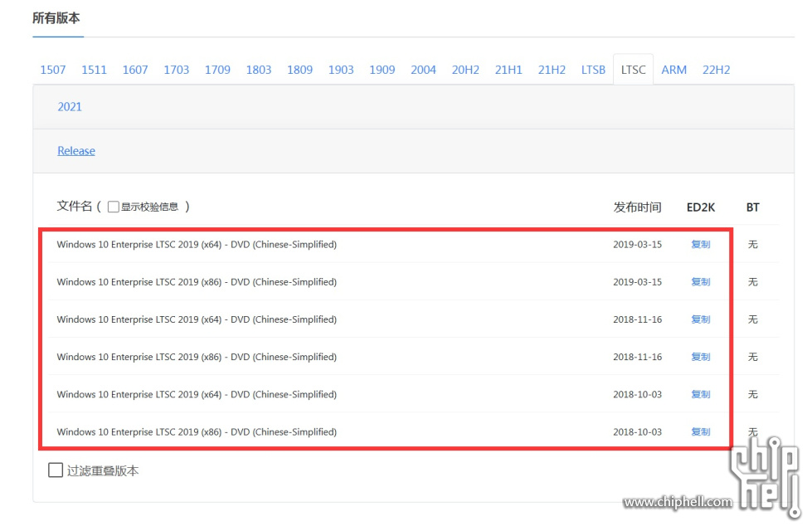Select the LTSC 2019 (x64) filename dated 2019-03-15
The width and height of the screenshot is (812, 531).
tap(197, 245)
